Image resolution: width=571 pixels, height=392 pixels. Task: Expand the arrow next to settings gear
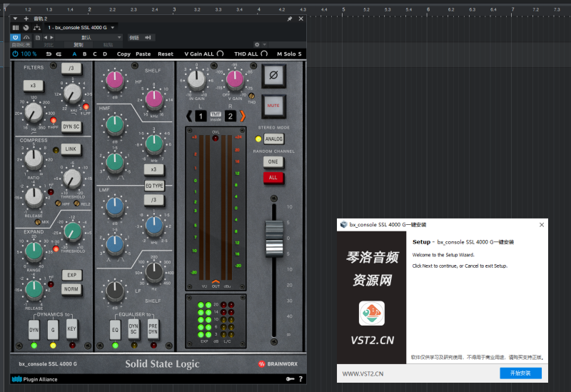(265, 44)
